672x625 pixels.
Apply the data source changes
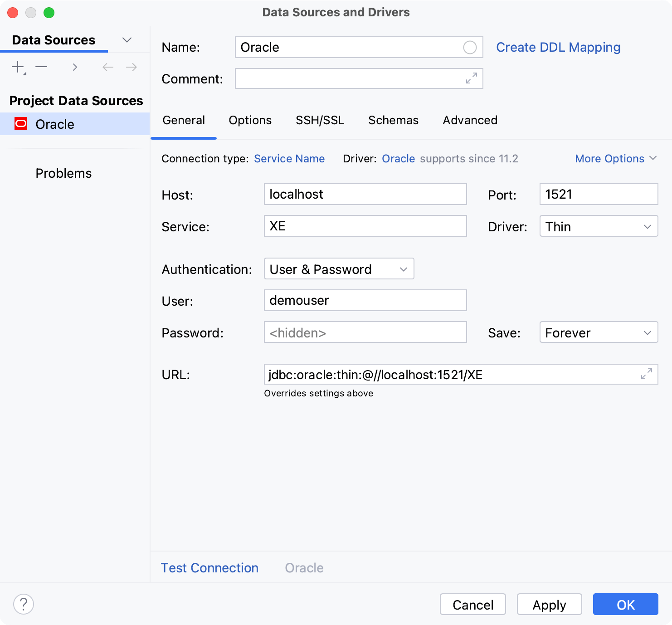pyautogui.click(x=549, y=604)
